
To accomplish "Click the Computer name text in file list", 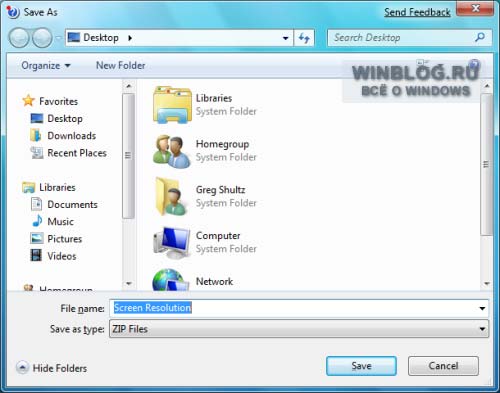I will point(218,236).
